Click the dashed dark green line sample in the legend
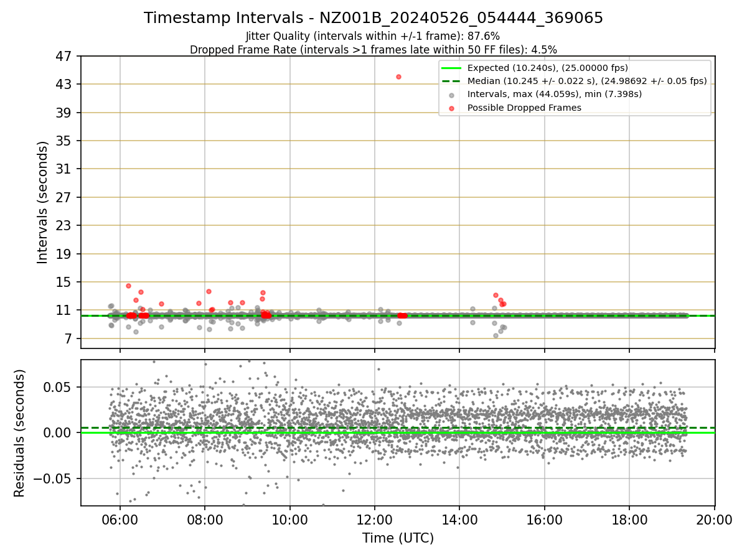Screen dimensions: 747x560 451,81
